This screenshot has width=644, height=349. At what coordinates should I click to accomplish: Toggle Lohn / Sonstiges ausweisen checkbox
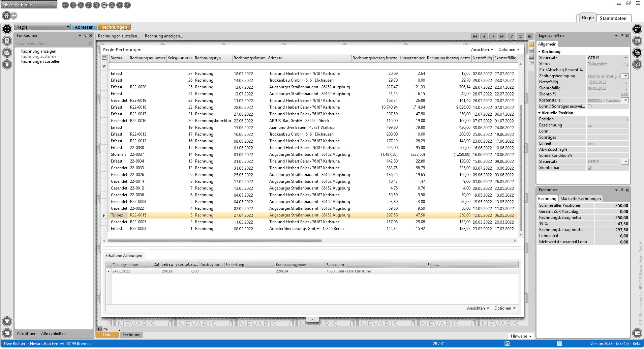(590, 107)
